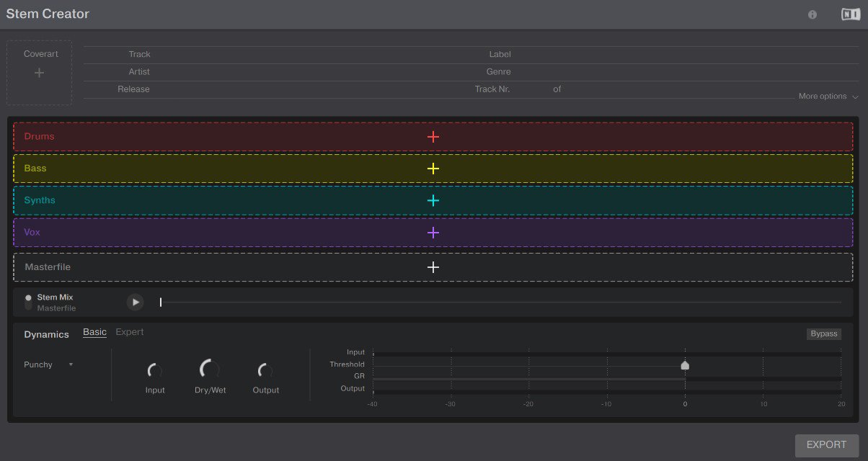Click the Dry/Wet knob
The height and width of the screenshot is (461, 868).
pos(210,370)
